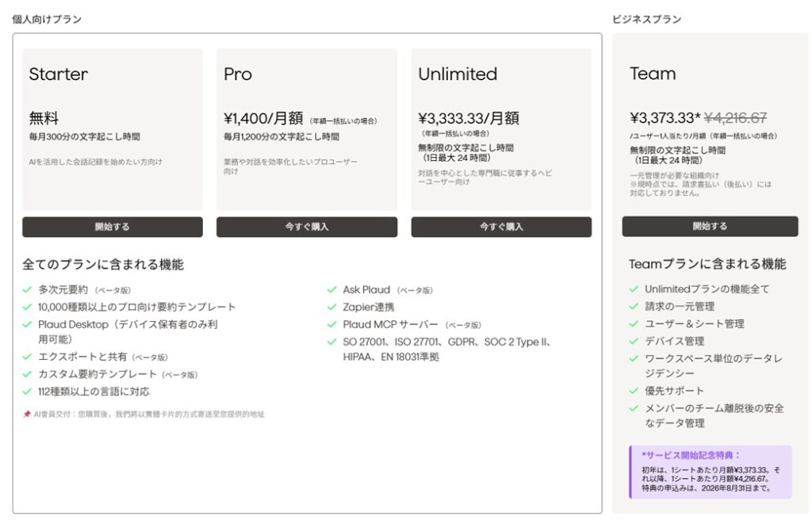Click checkmark beside Unlimitedプランの機能全て
This screenshot has height=520, width=812.
click(634, 289)
